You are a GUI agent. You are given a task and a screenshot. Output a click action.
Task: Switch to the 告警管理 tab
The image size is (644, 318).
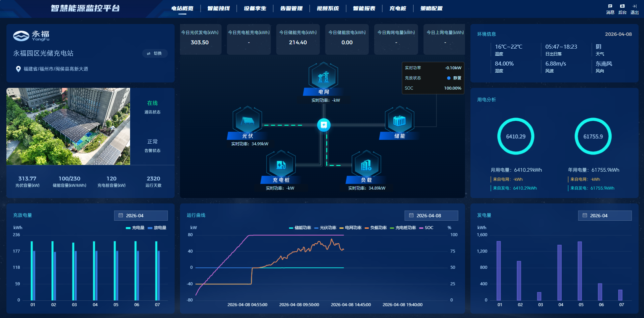[291, 8]
